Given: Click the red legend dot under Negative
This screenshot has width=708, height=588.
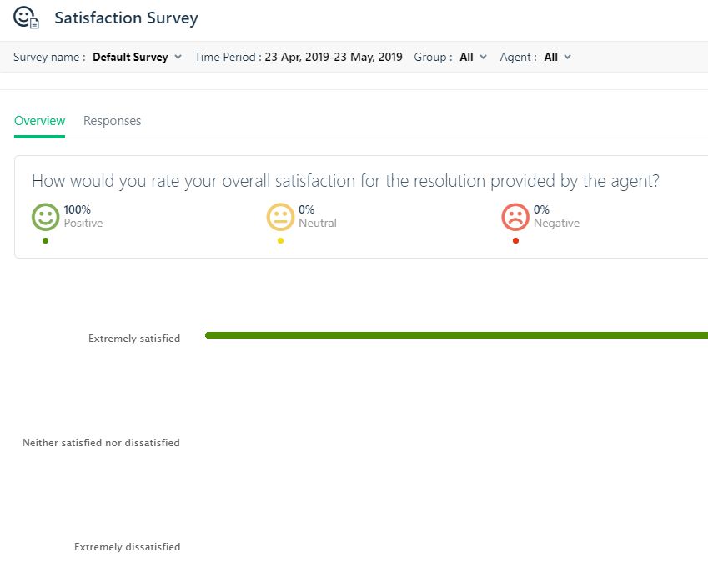Looking at the screenshot, I should point(515,241).
